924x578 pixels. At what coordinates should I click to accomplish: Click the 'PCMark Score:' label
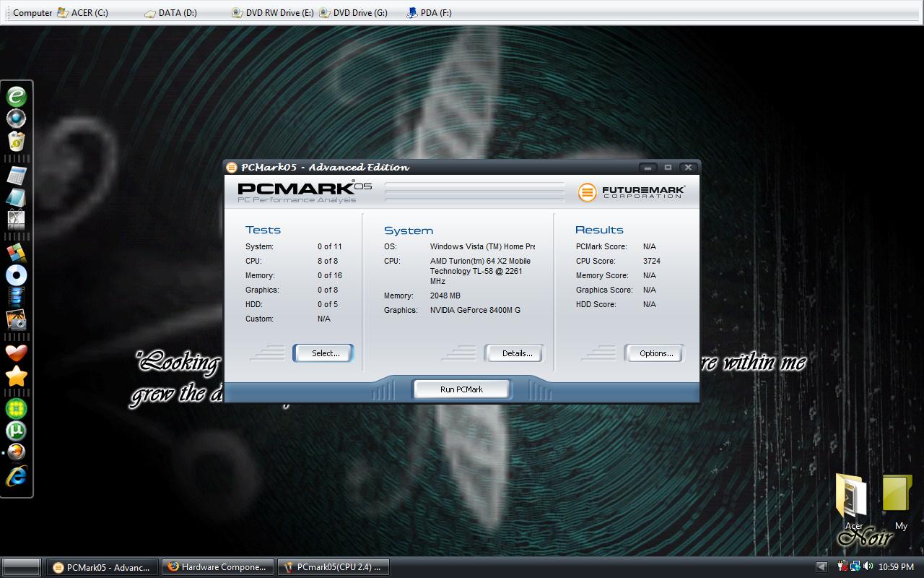(x=601, y=246)
